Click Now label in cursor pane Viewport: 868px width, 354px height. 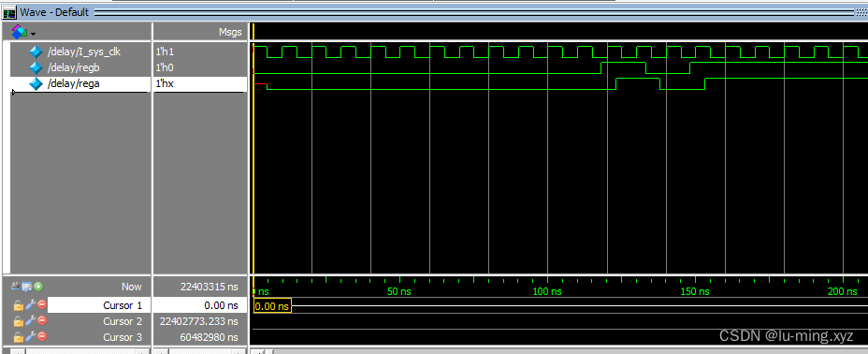tap(132, 287)
